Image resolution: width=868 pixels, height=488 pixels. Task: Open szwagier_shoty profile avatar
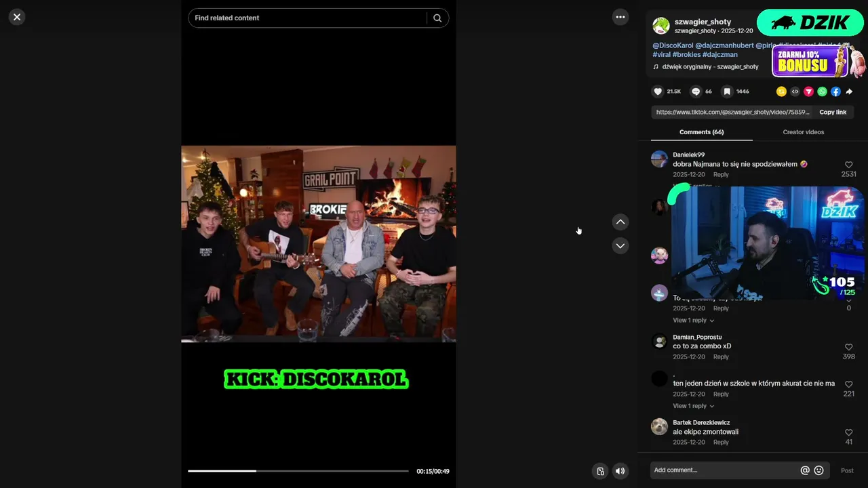[661, 26]
